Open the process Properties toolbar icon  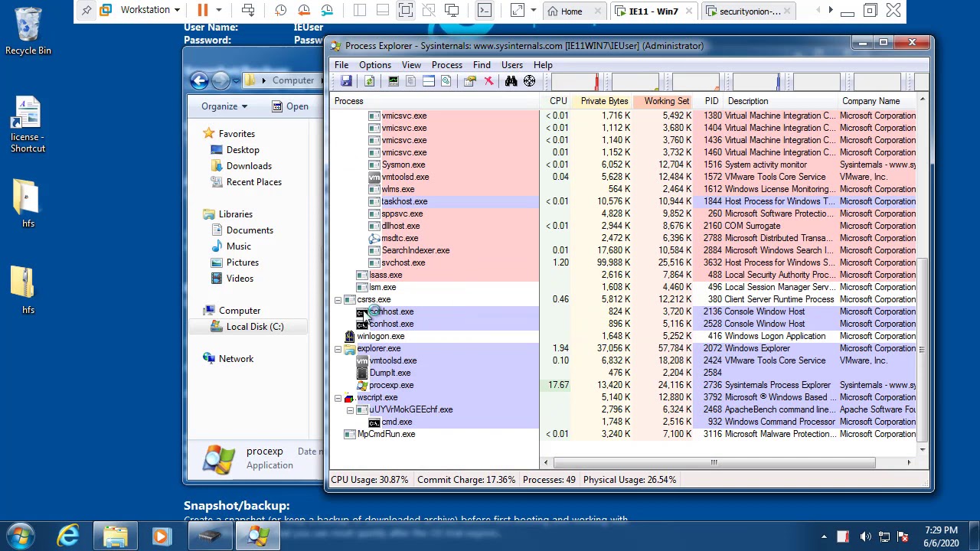point(470,81)
